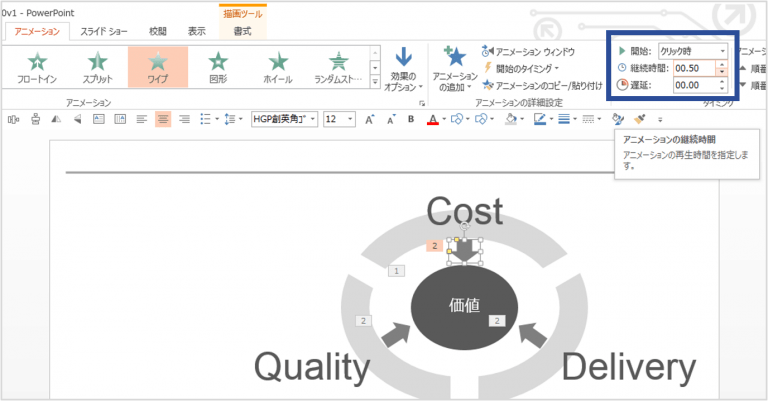Click the 図形 (Shape) animation icon
Image resolution: width=768 pixels, height=401 pixels.
click(x=217, y=67)
